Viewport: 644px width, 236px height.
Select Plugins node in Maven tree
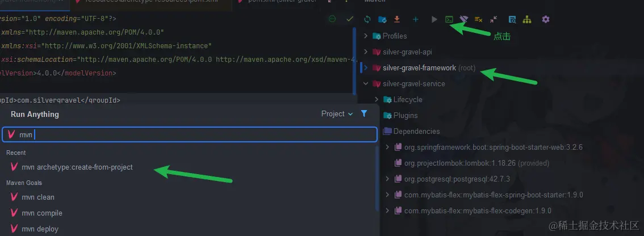coord(405,115)
